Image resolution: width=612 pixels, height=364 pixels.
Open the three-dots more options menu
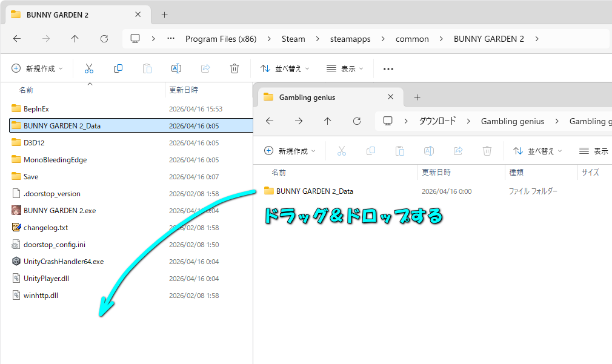388,68
